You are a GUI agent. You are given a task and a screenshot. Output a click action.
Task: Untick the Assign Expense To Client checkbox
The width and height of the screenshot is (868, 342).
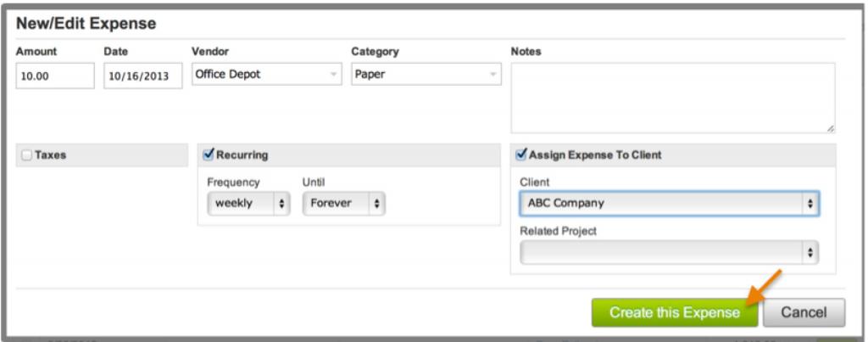521,155
